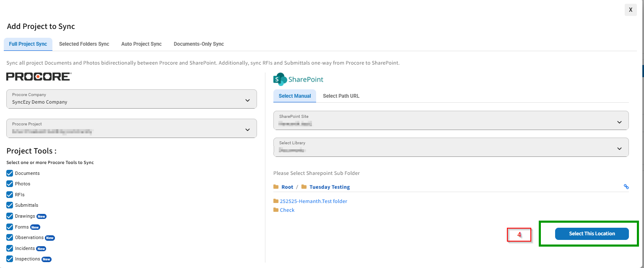Click 'Please Select Sharepoint Sub Folder' text
This screenshot has height=268, width=644.
[317, 173]
